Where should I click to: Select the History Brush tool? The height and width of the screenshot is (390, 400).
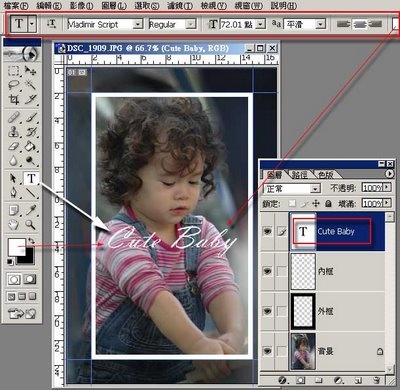tap(31, 132)
